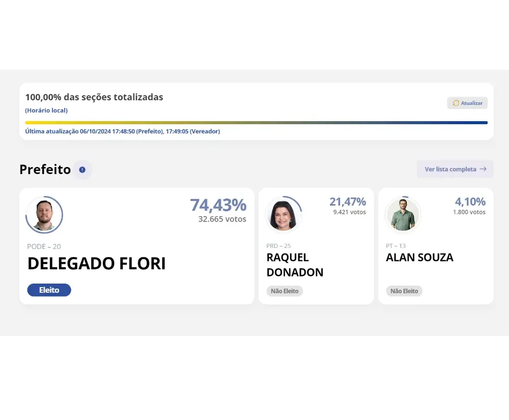Select Alan Souza's candidate photo
The image size is (509, 420).
tap(403, 214)
